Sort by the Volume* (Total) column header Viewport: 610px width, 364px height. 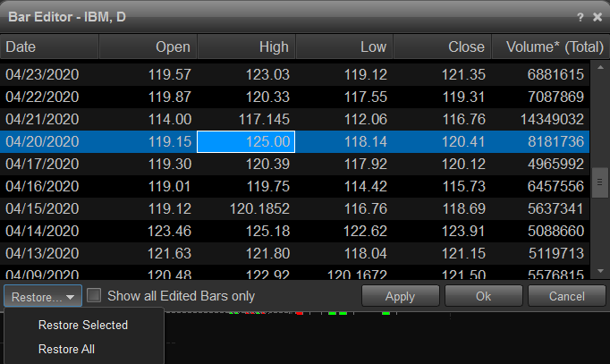(551, 47)
